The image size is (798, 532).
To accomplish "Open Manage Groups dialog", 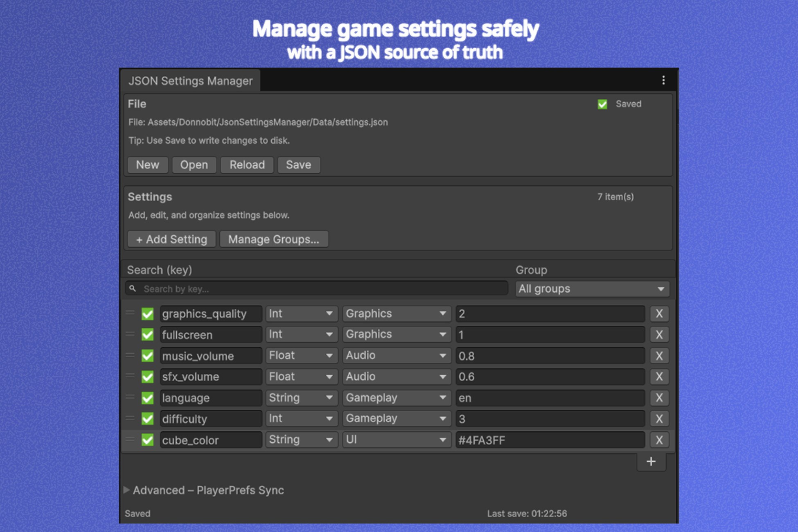I will [274, 239].
